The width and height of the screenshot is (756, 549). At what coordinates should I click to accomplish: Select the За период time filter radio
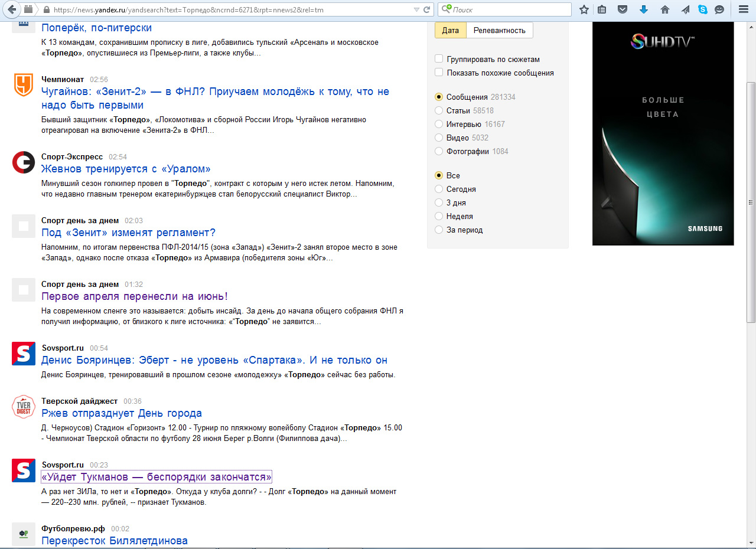[439, 230]
